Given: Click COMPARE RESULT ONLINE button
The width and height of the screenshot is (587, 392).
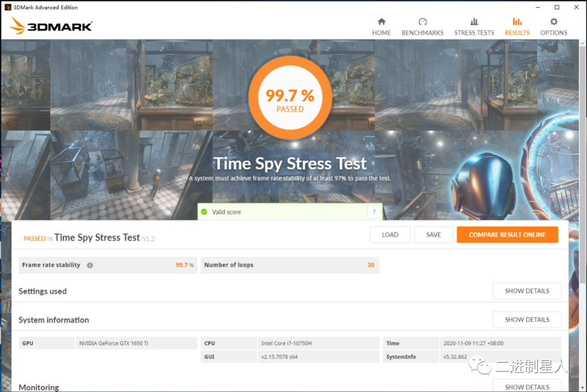Looking at the screenshot, I should pyautogui.click(x=507, y=235).
